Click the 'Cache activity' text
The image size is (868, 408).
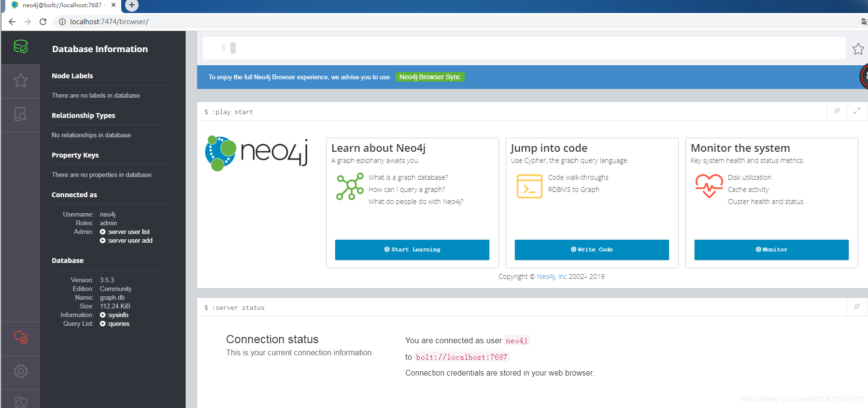pyautogui.click(x=748, y=189)
